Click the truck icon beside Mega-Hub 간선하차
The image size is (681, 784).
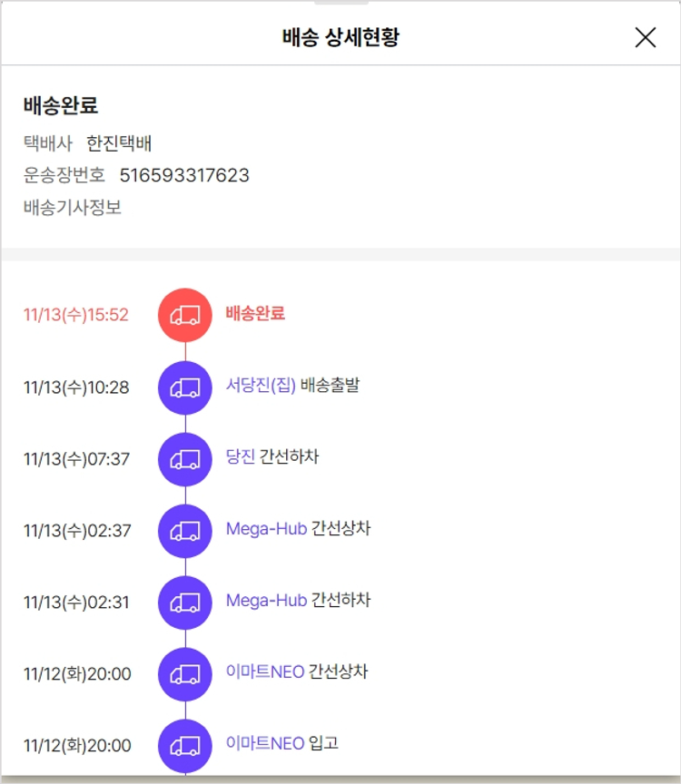(185, 603)
